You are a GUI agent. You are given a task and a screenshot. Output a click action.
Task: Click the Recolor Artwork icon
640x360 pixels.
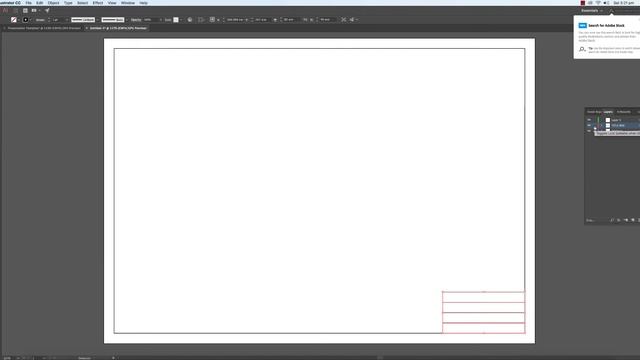click(190, 20)
